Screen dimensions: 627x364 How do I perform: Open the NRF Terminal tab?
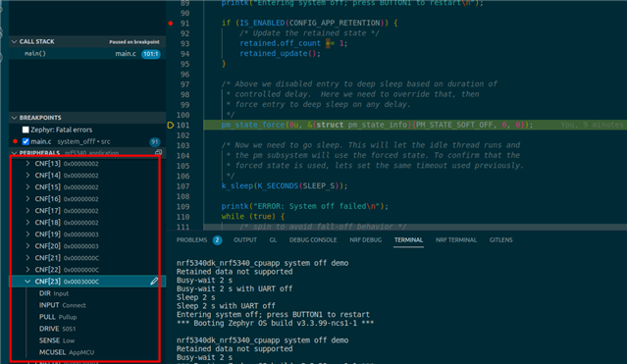coord(456,240)
